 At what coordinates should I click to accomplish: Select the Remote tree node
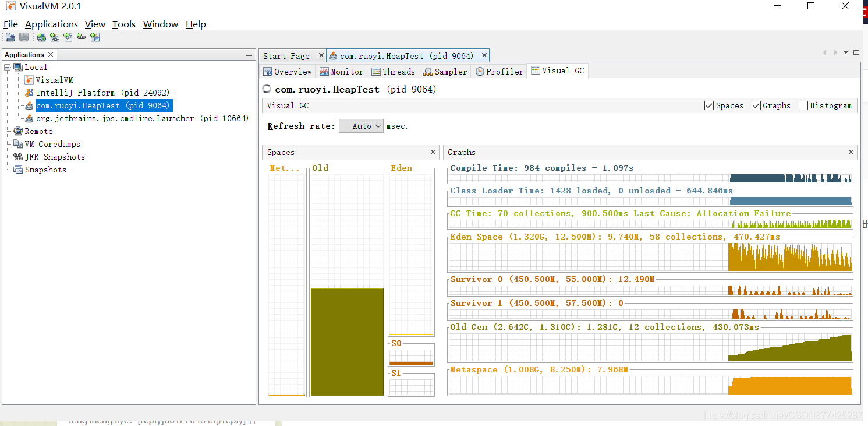point(38,131)
